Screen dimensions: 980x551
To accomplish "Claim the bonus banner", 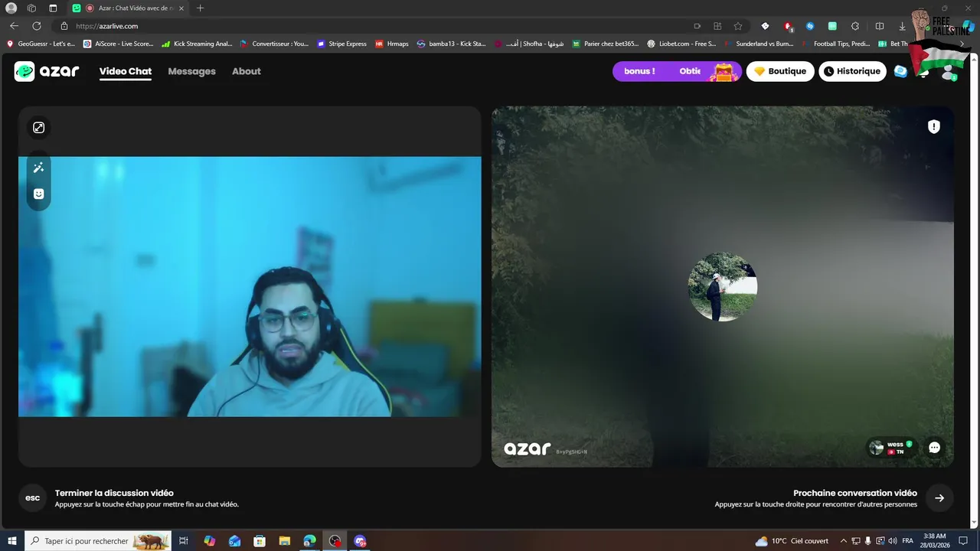I will pos(677,71).
